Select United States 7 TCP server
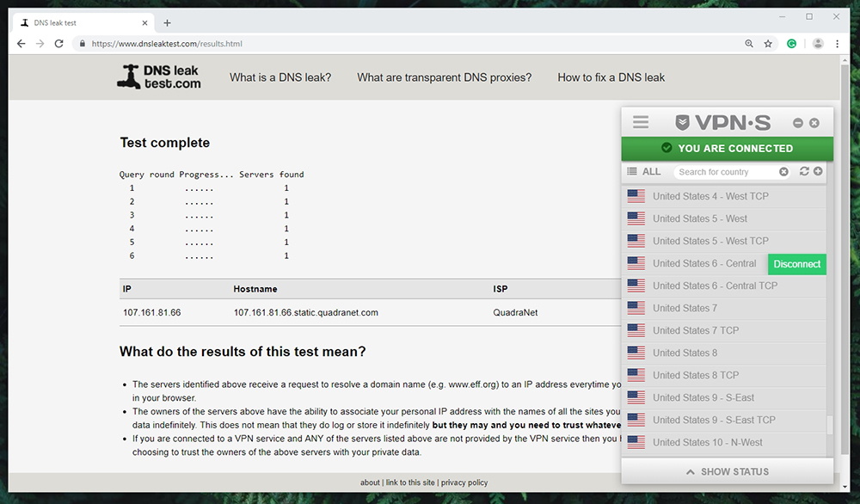This screenshot has width=860, height=504. (725, 331)
